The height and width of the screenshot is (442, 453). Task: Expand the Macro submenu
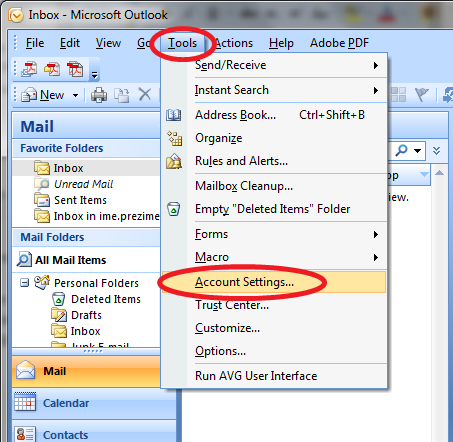274,257
